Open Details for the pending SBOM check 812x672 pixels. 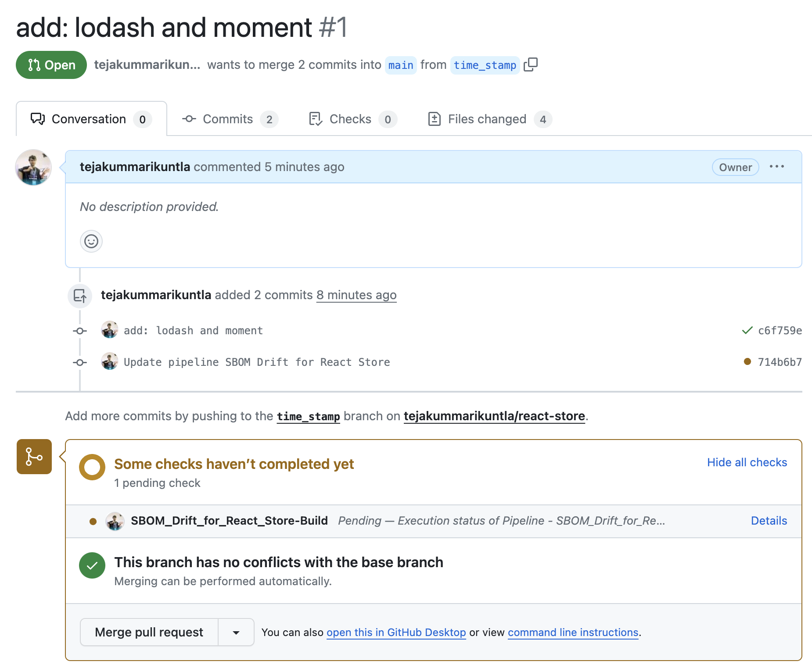click(x=769, y=521)
